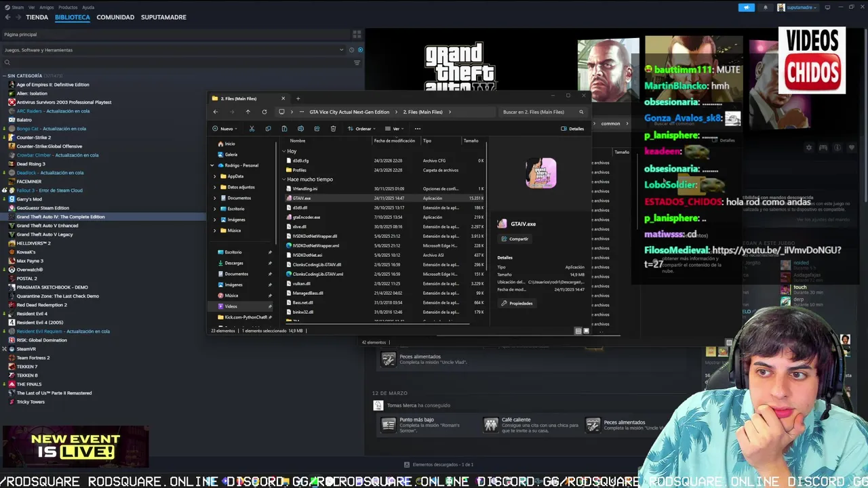868x488 pixels.
Task: Open the Nuevo dropdown
Action: (x=224, y=129)
